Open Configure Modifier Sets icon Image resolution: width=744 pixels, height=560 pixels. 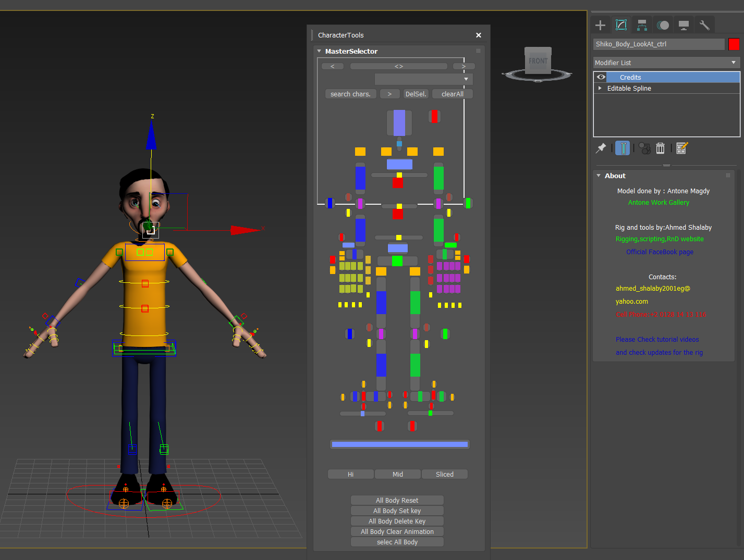[682, 148]
